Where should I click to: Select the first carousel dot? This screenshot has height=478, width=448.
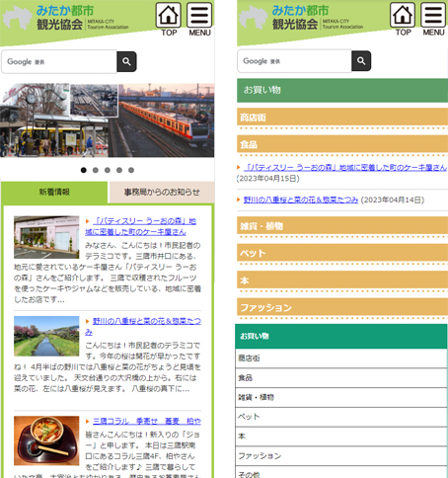coord(84,170)
